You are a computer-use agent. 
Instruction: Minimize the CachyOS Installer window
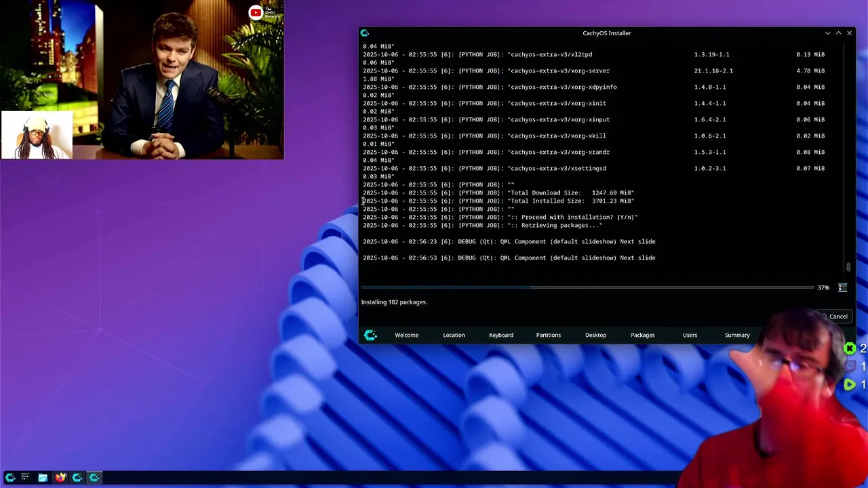click(827, 33)
